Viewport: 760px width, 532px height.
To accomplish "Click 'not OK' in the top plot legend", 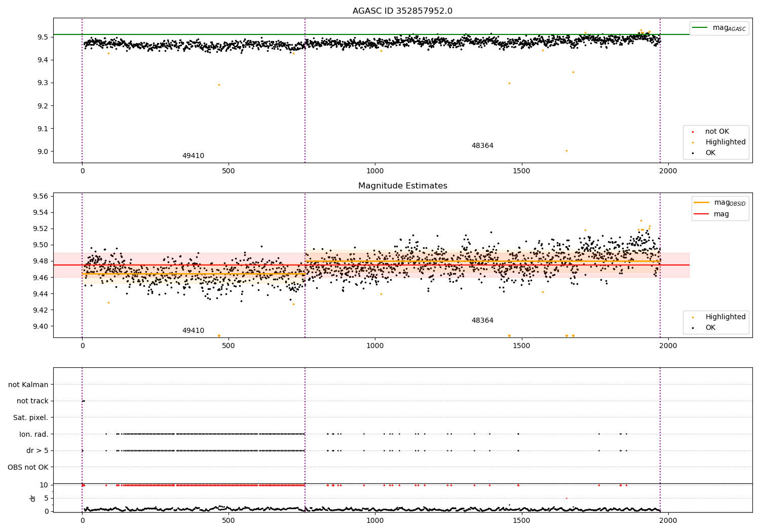I will tap(717, 132).
